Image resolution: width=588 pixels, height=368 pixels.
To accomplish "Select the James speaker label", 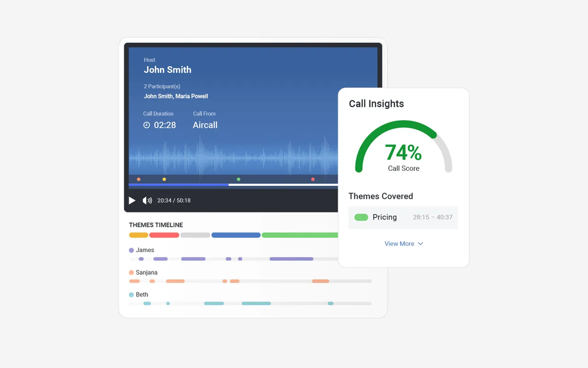I will (x=145, y=250).
